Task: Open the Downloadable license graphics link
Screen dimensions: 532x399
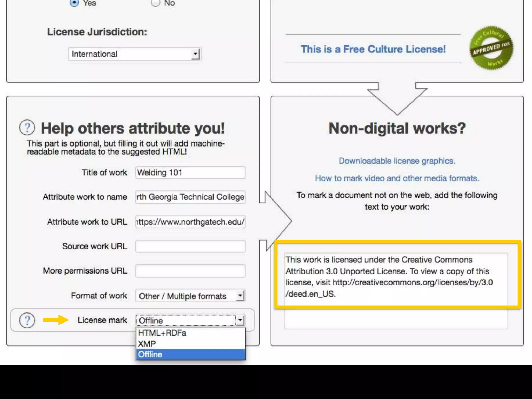Action: point(397,161)
